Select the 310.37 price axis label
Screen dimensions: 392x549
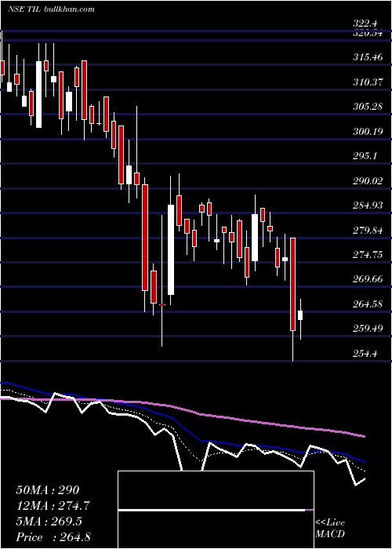tap(368, 82)
